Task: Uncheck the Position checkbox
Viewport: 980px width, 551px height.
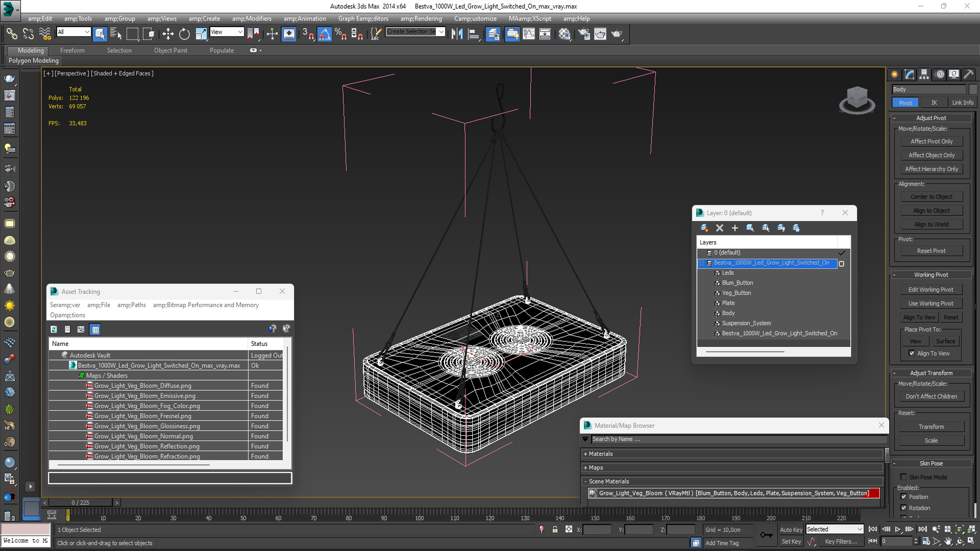Action: [x=904, y=497]
